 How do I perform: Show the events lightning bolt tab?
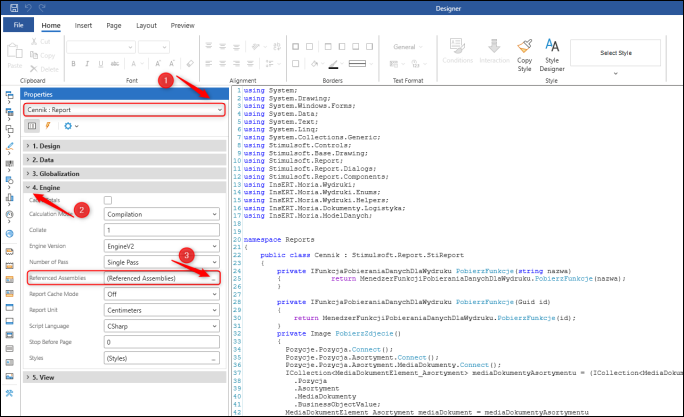click(49, 126)
